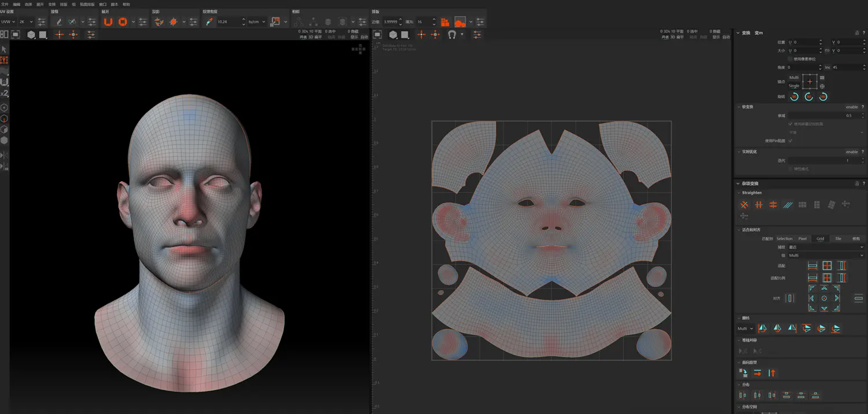Switch fit target to Pixel tab
This screenshot has height=414, width=868.
pyautogui.click(x=803, y=238)
